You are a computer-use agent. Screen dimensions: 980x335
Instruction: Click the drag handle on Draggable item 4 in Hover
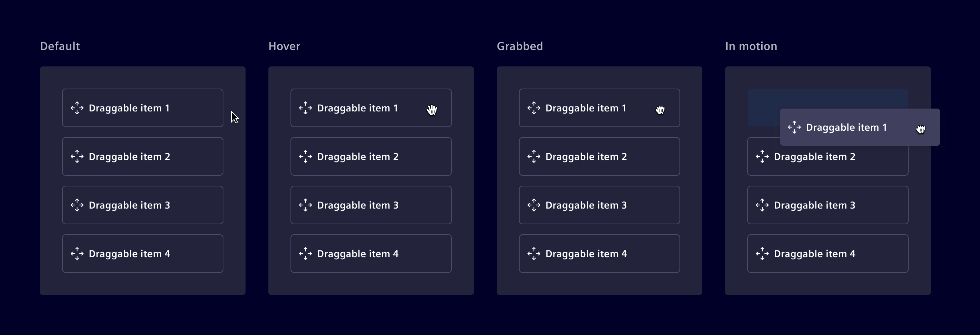[x=305, y=254]
